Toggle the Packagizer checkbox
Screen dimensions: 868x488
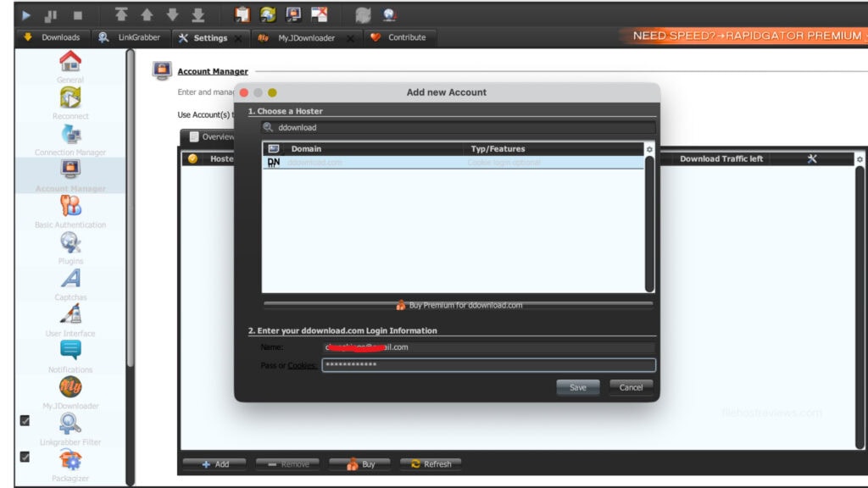coord(25,457)
